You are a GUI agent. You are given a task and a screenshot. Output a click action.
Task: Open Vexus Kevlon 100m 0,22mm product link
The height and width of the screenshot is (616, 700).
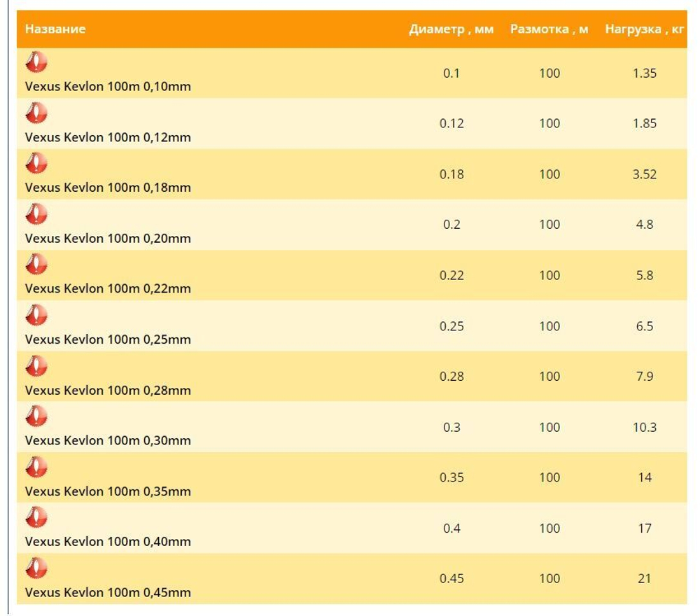click(108, 288)
